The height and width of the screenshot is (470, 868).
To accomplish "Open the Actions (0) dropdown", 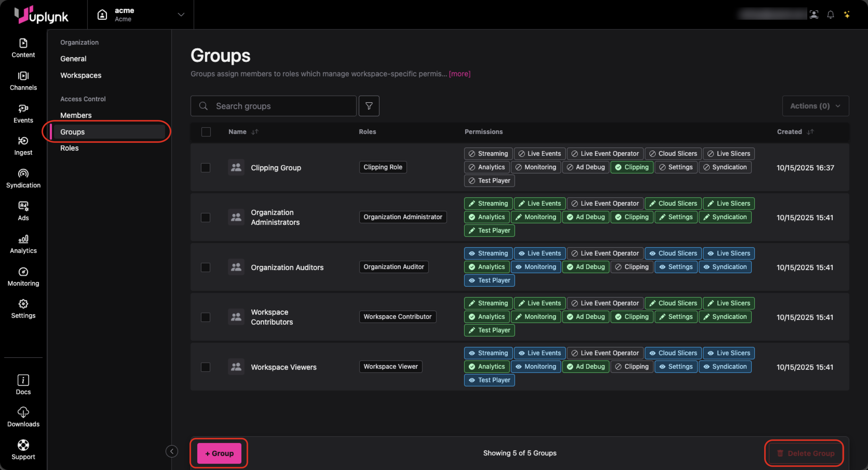I will coord(815,106).
